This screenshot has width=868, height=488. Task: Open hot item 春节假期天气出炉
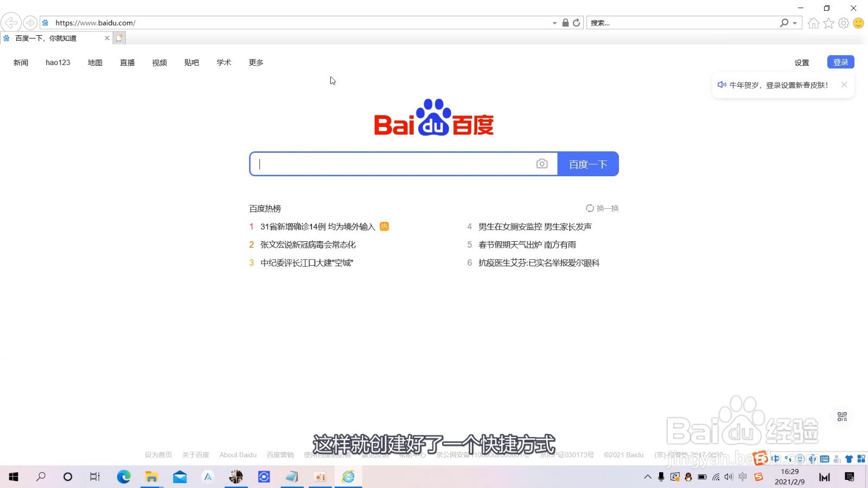coord(527,245)
